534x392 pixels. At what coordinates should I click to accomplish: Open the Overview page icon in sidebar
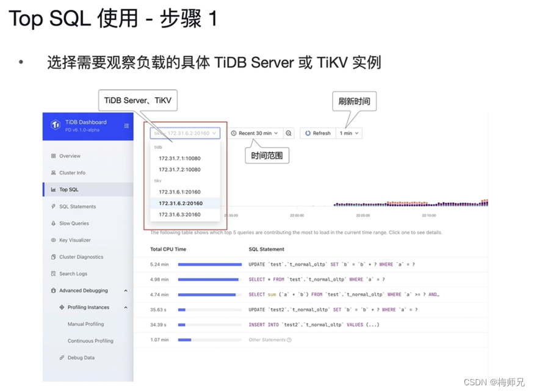(54, 156)
